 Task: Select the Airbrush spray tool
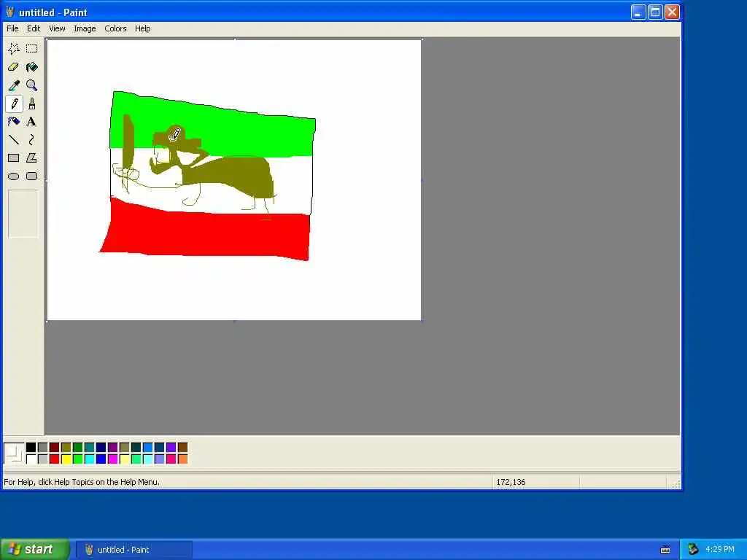tap(14, 122)
